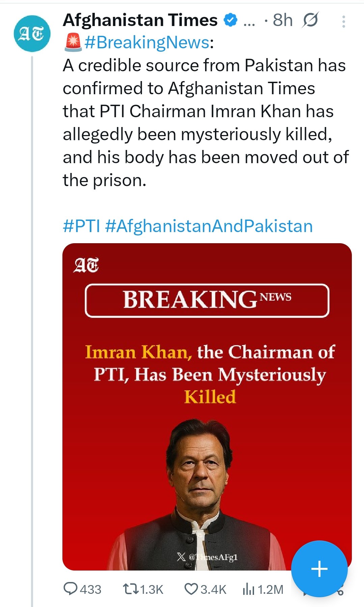Tap the 433 replies count
The height and width of the screenshot is (607, 364).
90,589
